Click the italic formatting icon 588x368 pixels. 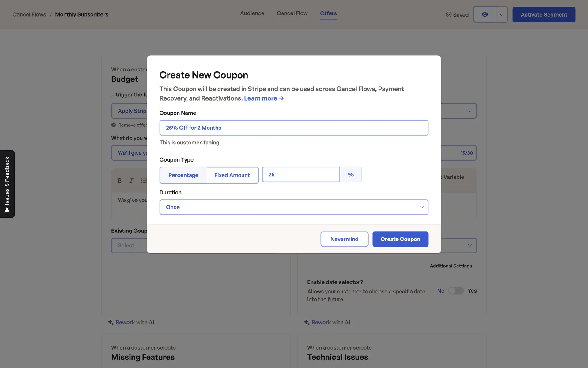[x=131, y=181]
